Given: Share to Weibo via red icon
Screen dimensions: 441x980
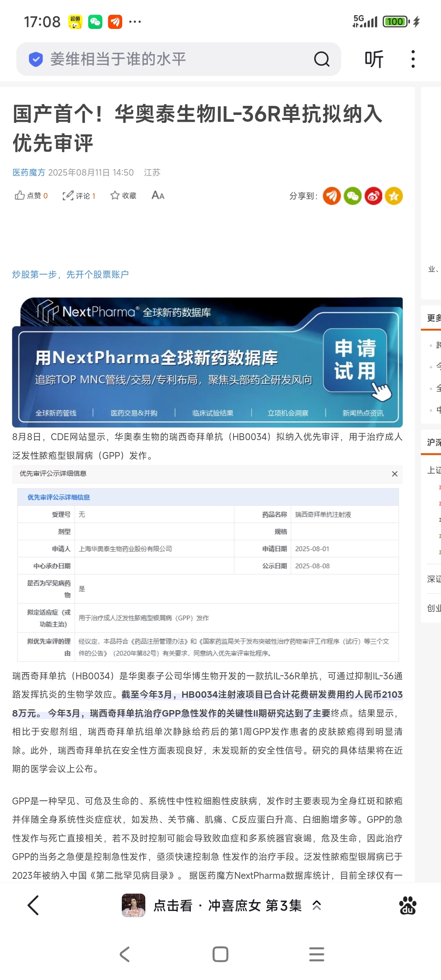Looking at the screenshot, I should 373,196.
